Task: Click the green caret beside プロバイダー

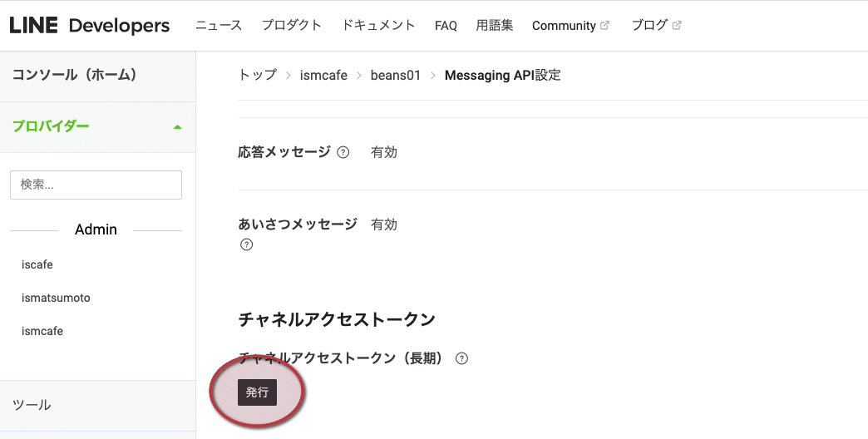Action: (x=177, y=127)
